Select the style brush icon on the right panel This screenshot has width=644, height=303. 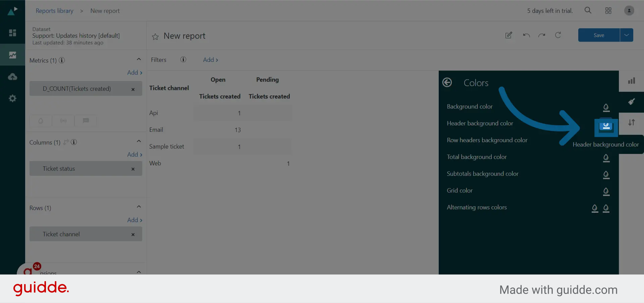click(632, 102)
